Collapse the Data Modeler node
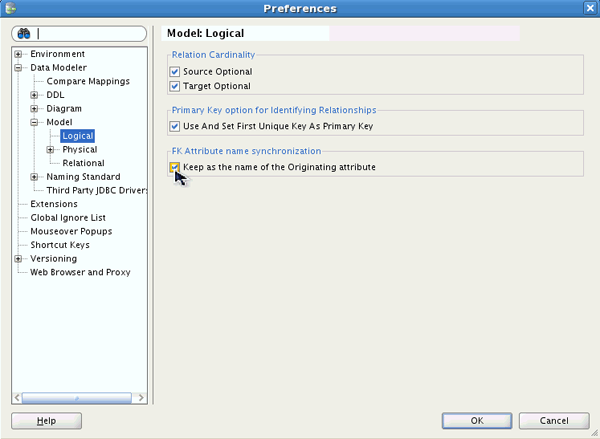Image resolution: width=600 pixels, height=439 pixels. click(x=18, y=68)
